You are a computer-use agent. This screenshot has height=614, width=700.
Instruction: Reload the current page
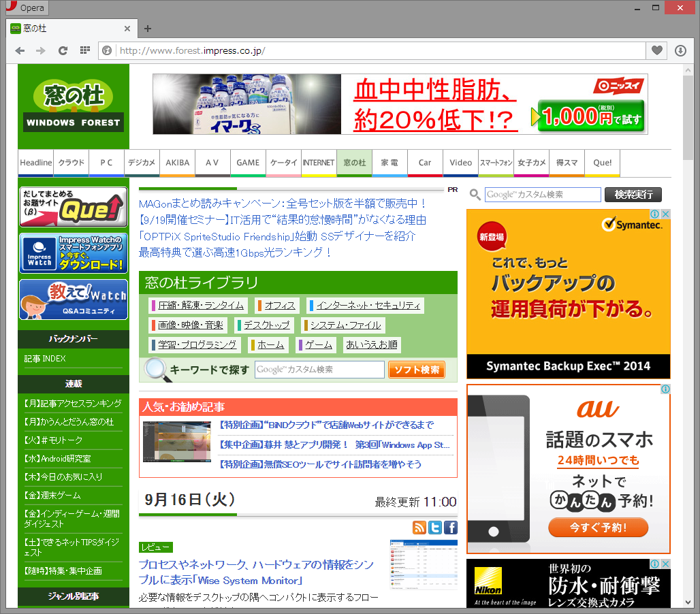tap(63, 50)
